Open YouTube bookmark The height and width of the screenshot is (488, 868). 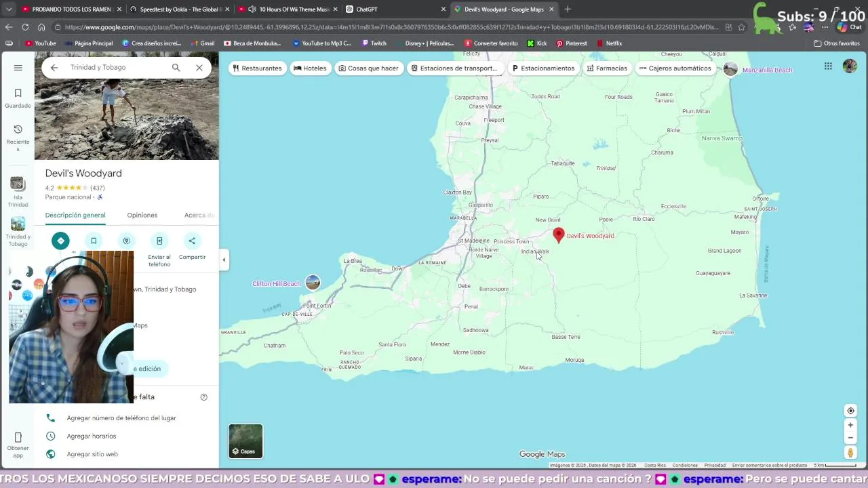[x=41, y=43]
